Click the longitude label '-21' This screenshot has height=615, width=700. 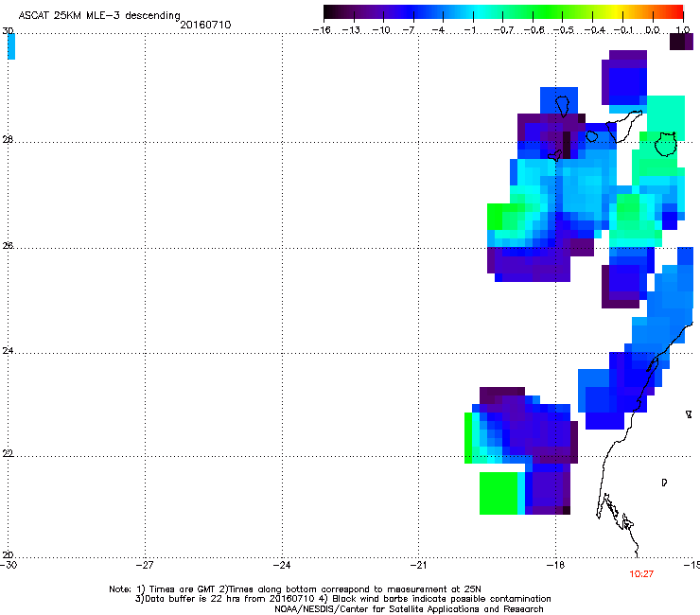click(x=418, y=565)
